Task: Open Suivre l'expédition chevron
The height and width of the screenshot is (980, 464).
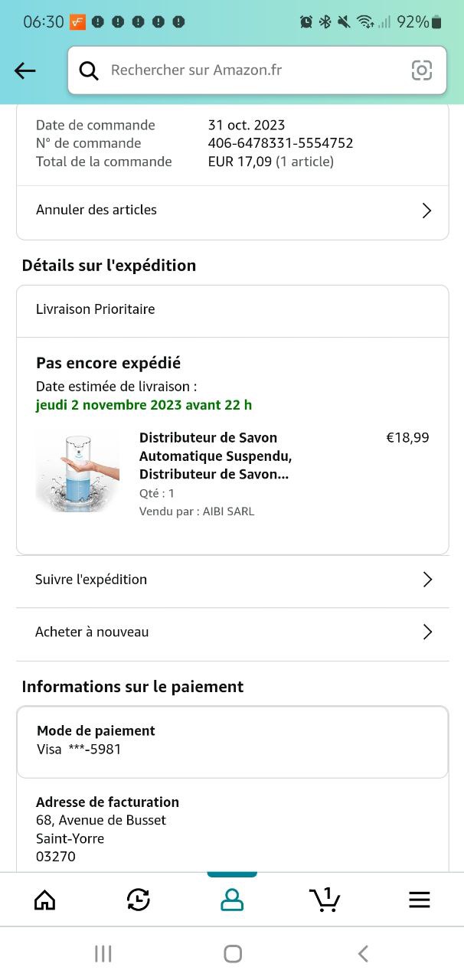Action: pos(427,580)
